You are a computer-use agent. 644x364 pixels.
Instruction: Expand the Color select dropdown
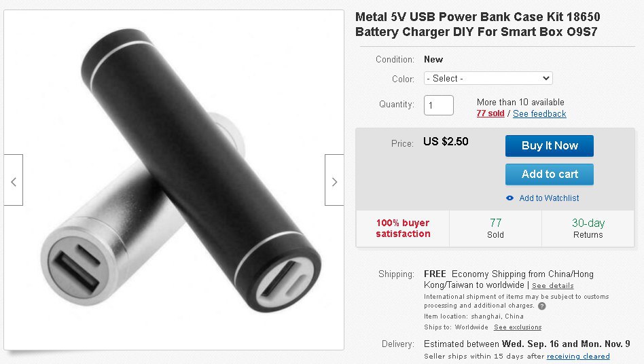488,78
